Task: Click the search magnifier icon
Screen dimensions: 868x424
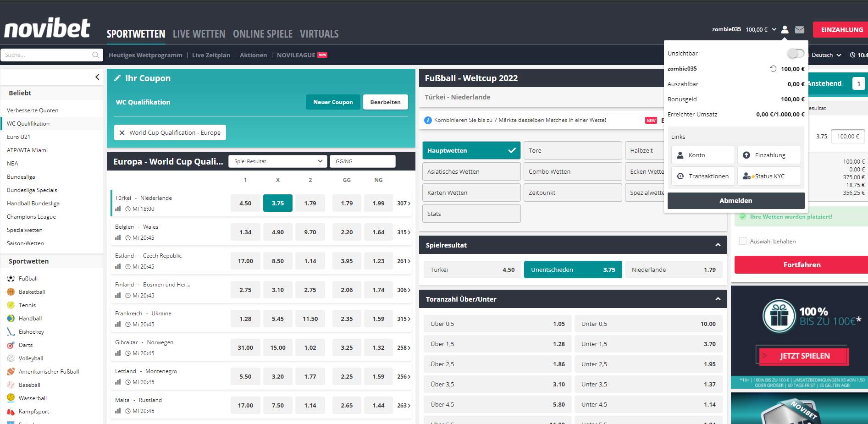Action: tap(95, 55)
